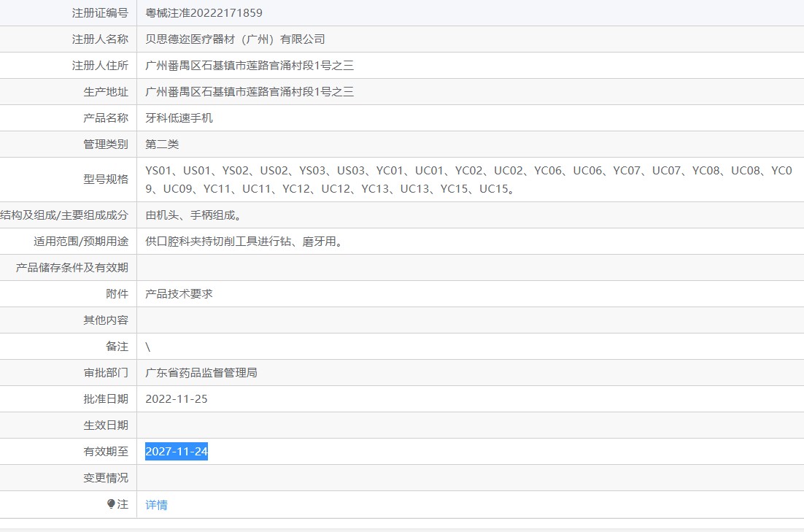
Task: Click the model specification text starting YS01
Action: (468, 180)
